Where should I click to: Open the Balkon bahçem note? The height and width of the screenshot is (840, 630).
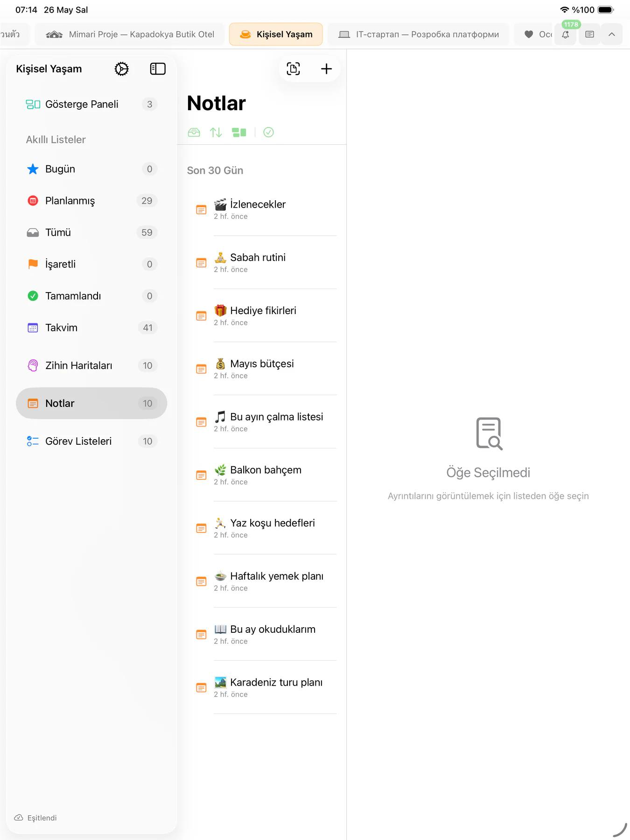tap(262, 475)
